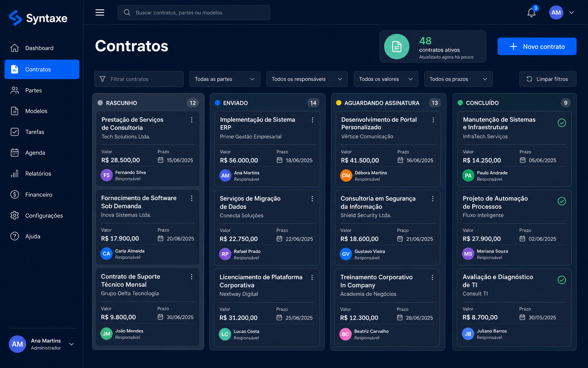Focus the Buscar contratos search field

[x=194, y=13]
